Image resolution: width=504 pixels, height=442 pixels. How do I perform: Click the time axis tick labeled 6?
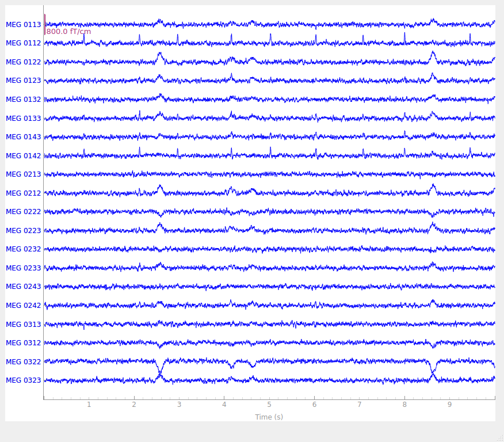[314, 405]
